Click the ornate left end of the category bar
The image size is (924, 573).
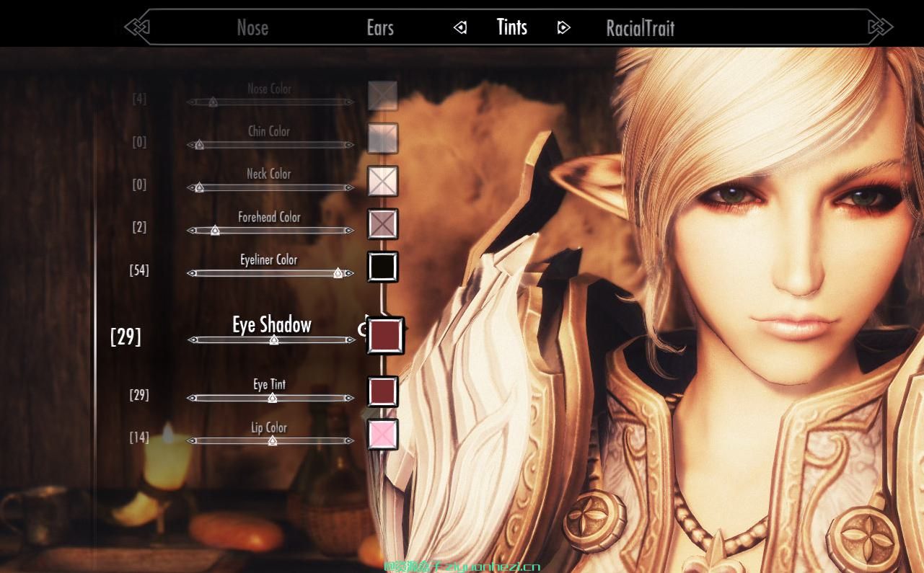pos(137,27)
